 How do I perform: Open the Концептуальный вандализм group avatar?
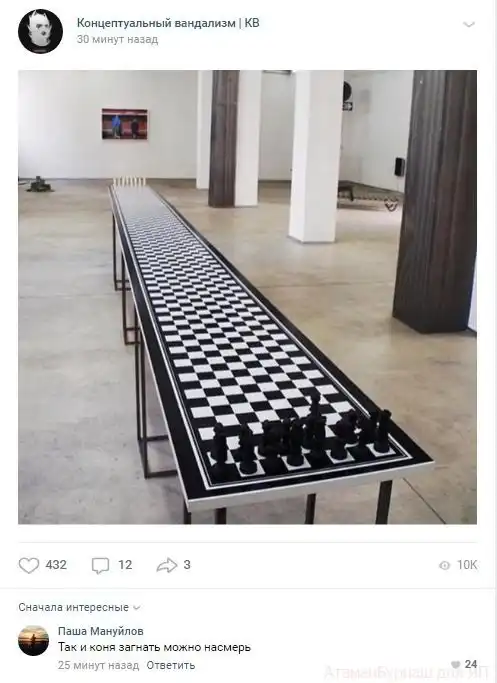pos(40,32)
